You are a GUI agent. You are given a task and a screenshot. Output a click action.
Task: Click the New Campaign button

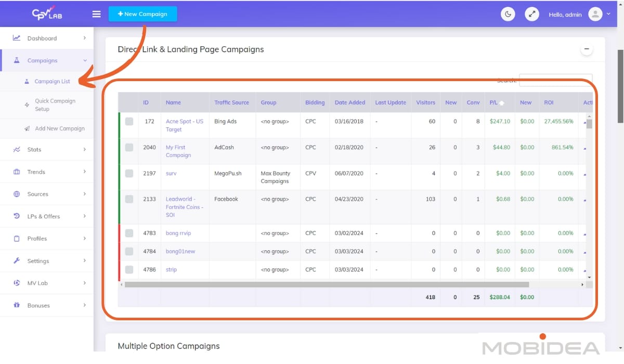point(142,14)
